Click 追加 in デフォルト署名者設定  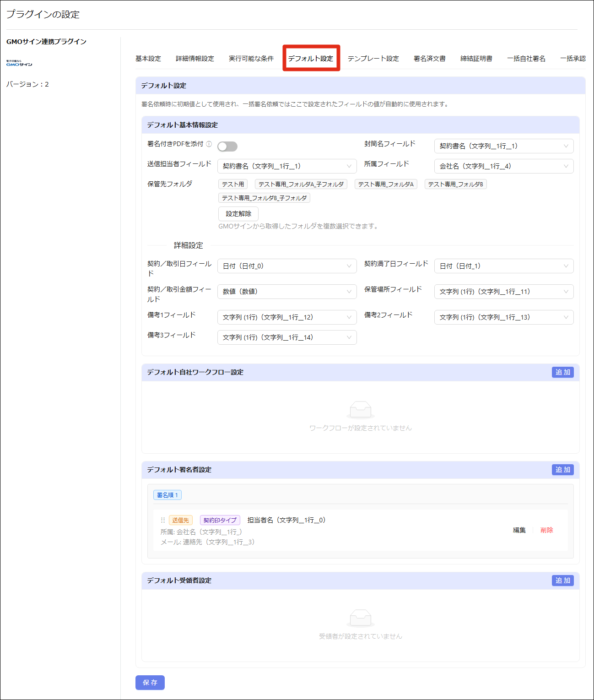click(x=563, y=470)
